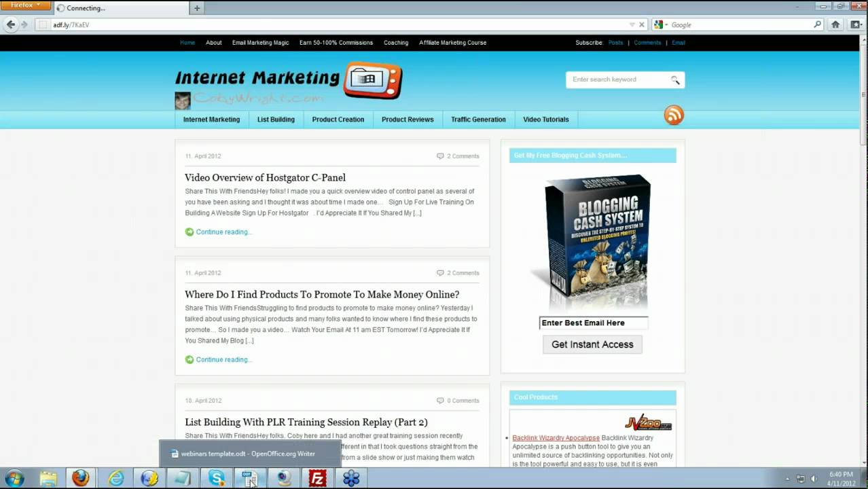868x489 pixels.
Task: Click the volume speaker tray icon
Action: click(814, 479)
